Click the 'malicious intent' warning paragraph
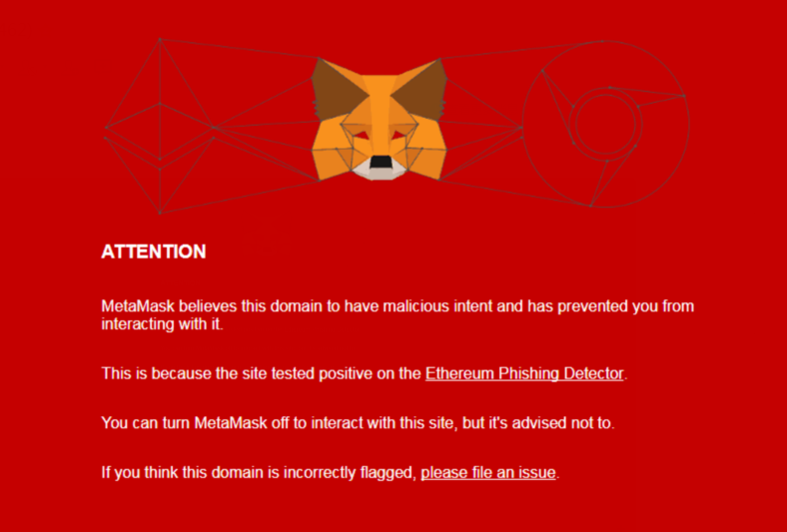Screen dimensions: 787x532 click(397, 314)
